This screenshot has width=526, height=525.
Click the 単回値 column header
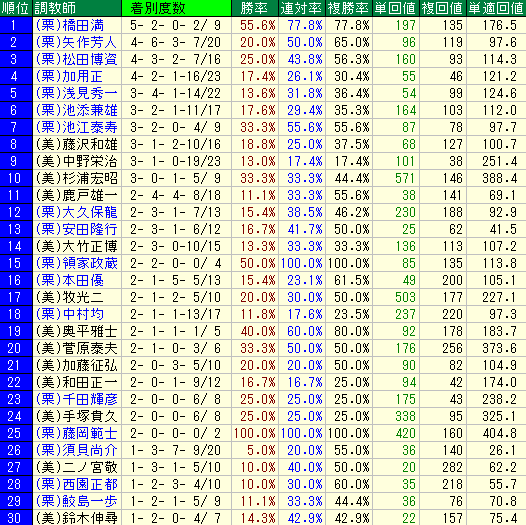[x=396, y=8]
